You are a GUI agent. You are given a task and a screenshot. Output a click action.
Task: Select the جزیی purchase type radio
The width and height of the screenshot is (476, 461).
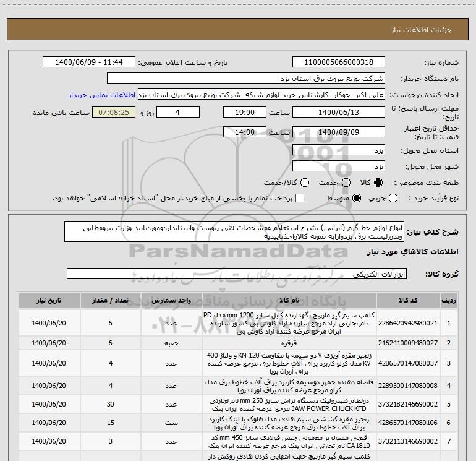tap(393, 198)
